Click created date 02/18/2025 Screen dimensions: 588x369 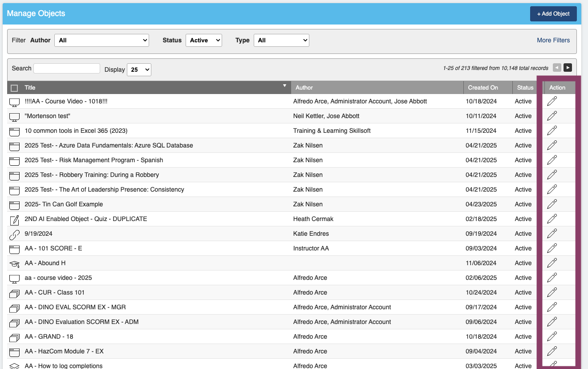[481, 219]
